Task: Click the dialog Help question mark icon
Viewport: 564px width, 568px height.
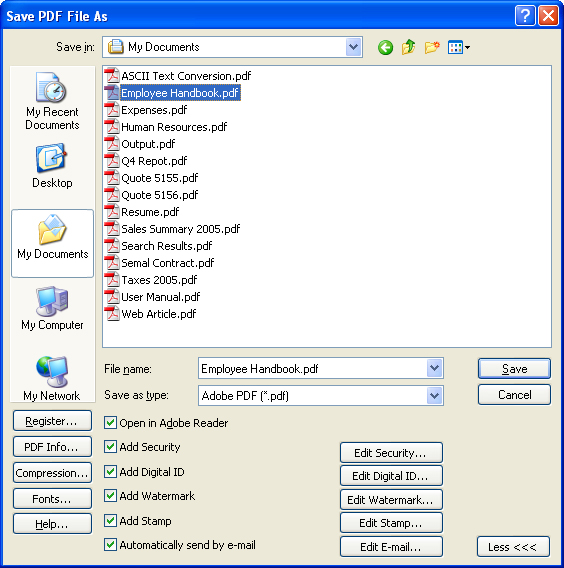Action: pyautogui.click(x=525, y=16)
